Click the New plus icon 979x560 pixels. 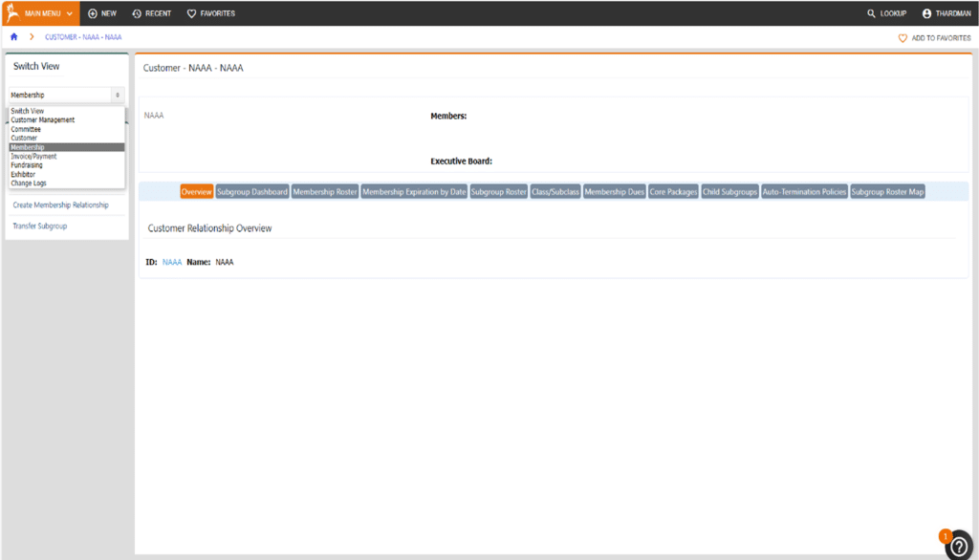93,13
